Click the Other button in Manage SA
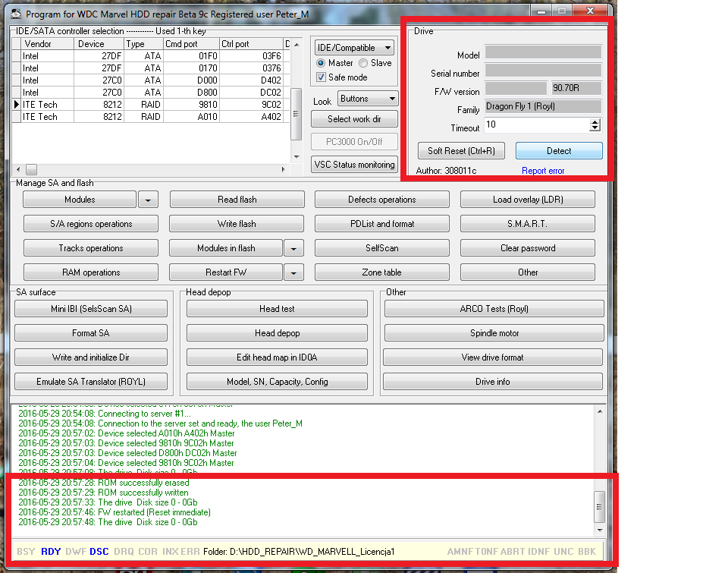 pyautogui.click(x=528, y=272)
